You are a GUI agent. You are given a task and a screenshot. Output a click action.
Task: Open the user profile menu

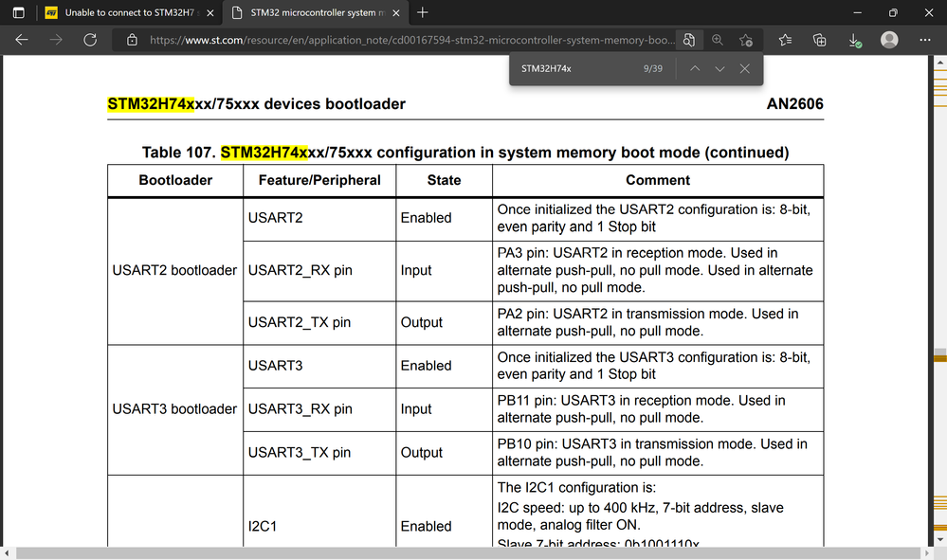[889, 40]
